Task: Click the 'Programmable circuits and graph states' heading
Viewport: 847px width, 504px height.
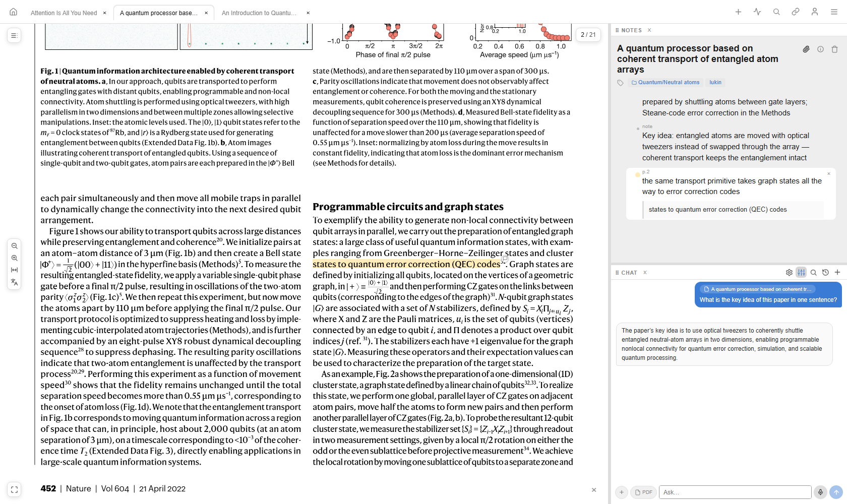Action: (408, 207)
